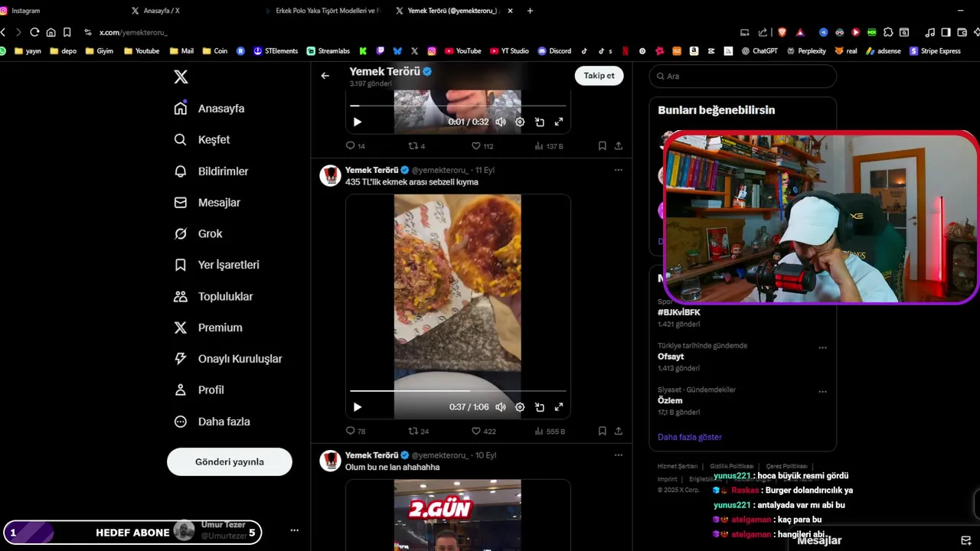
Task: Open Profil in the sidebar
Action: tap(199, 390)
